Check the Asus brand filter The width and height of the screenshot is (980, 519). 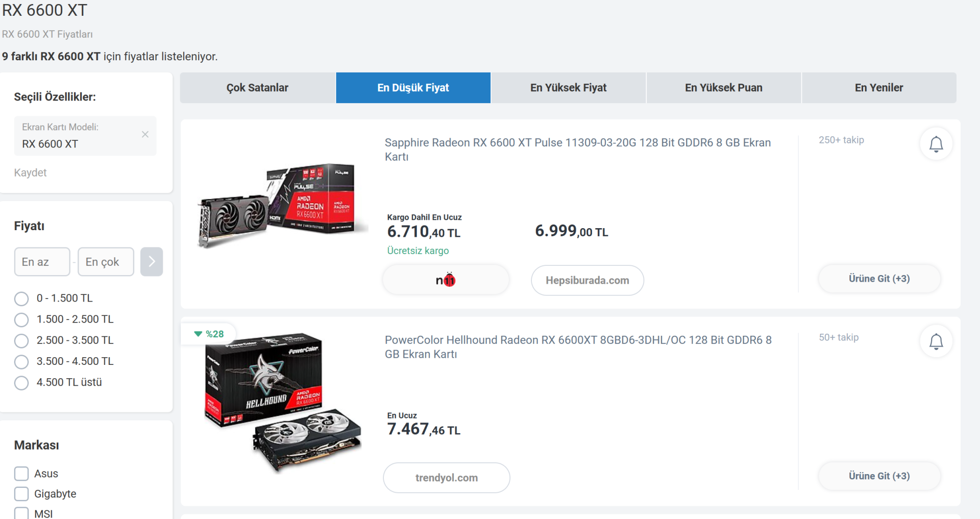(x=21, y=474)
